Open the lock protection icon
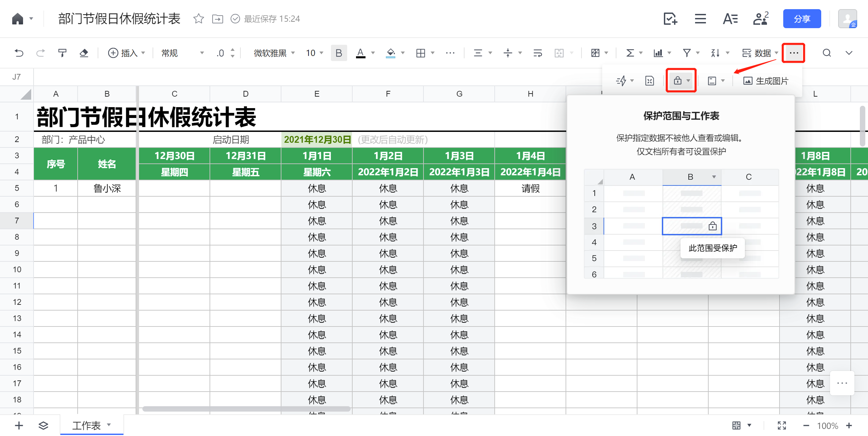The height and width of the screenshot is (436, 868). pyautogui.click(x=677, y=81)
